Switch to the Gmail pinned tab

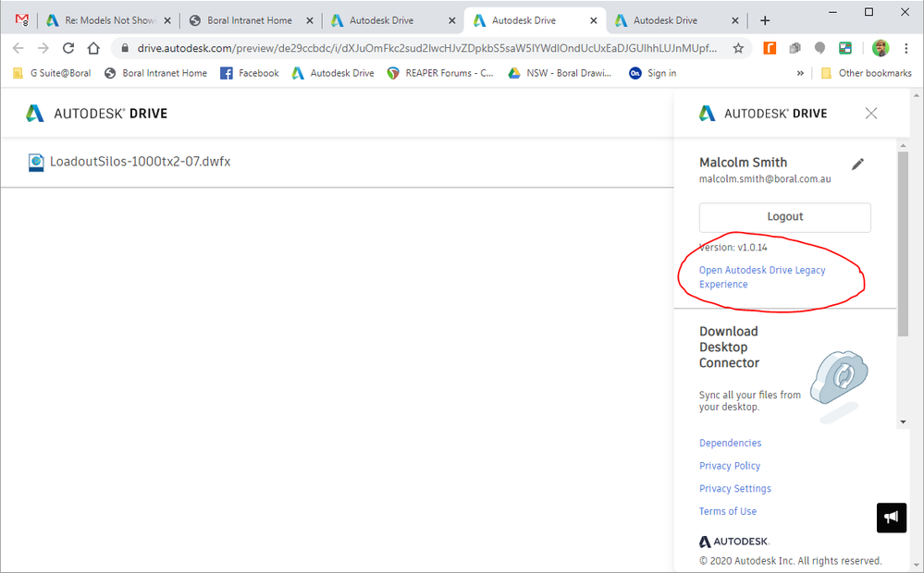click(22, 20)
